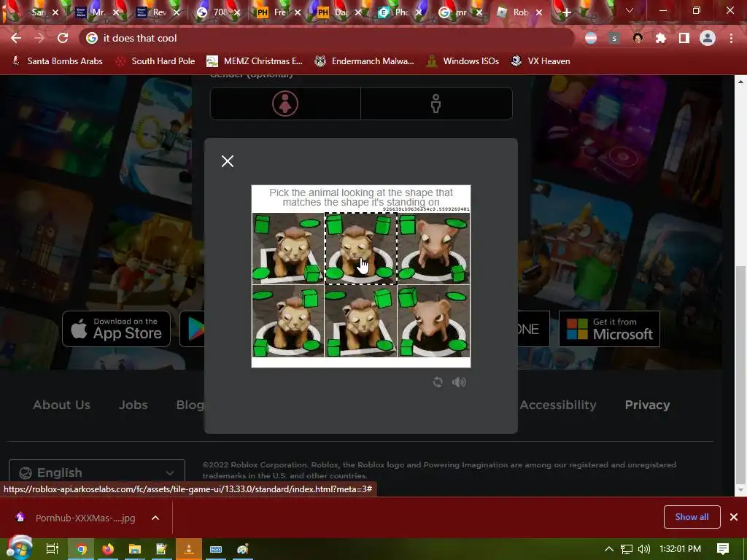Open VLC media player from the taskbar

coord(189,549)
